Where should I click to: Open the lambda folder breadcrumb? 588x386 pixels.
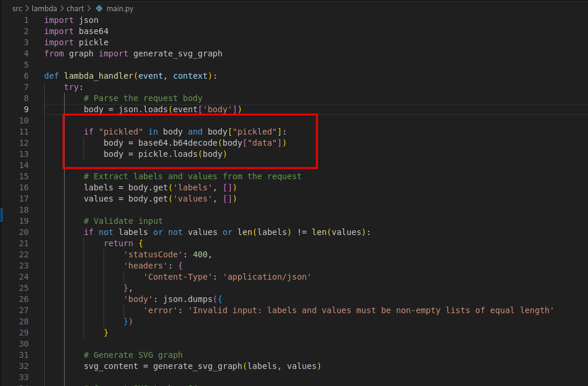(x=45, y=8)
